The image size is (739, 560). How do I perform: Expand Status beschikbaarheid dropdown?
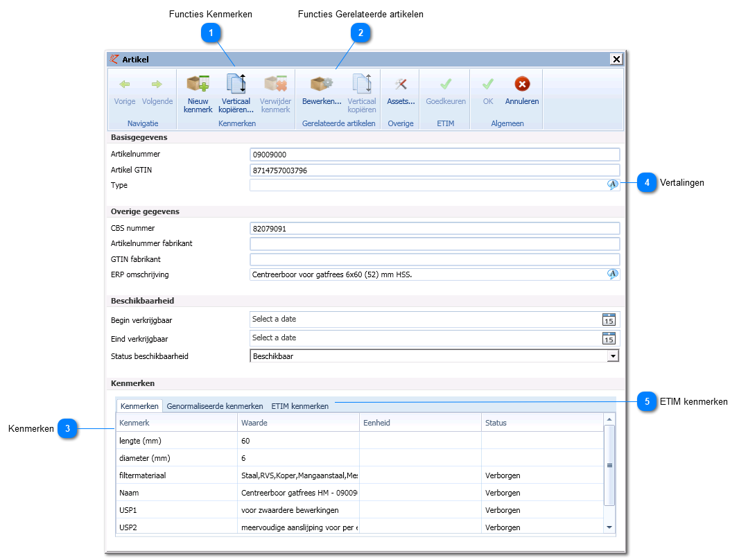tap(612, 356)
